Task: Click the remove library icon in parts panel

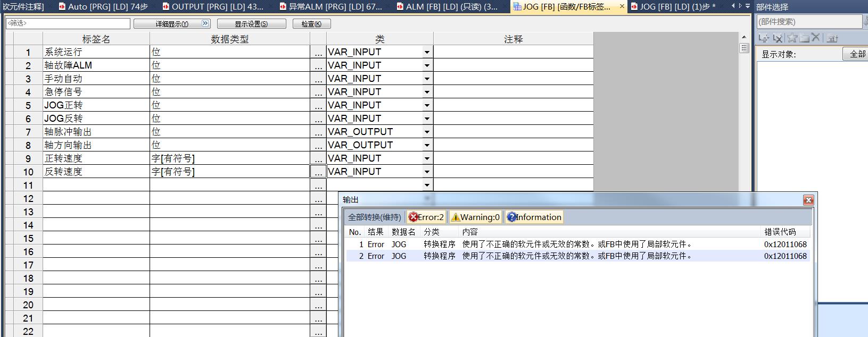Action: 778,38
